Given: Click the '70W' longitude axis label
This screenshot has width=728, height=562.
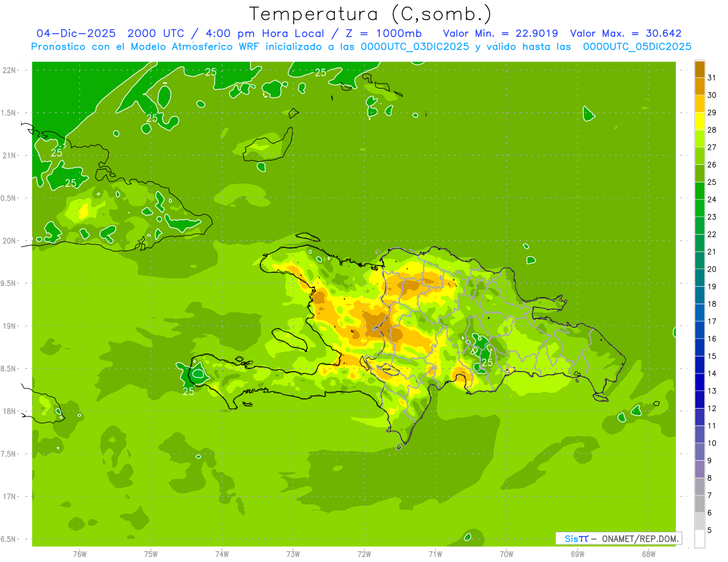Looking at the screenshot, I should point(507,554).
